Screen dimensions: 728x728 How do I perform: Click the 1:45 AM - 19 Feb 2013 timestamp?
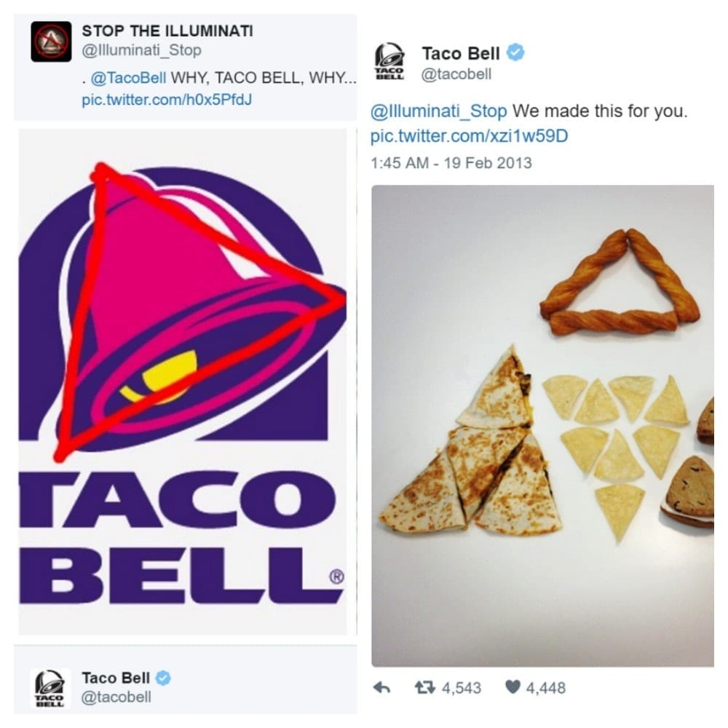(451, 163)
